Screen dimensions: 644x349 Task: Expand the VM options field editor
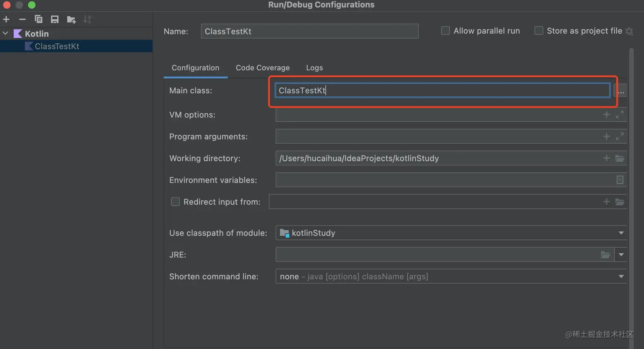tap(620, 114)
